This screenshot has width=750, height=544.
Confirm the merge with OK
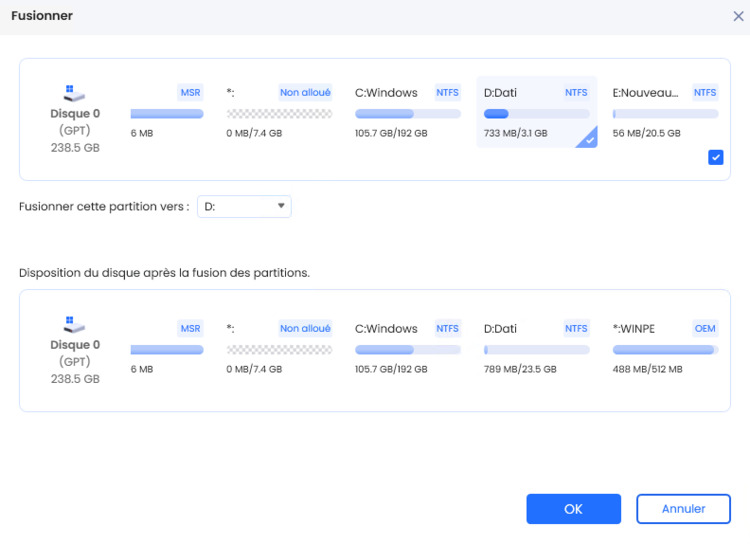573,509
